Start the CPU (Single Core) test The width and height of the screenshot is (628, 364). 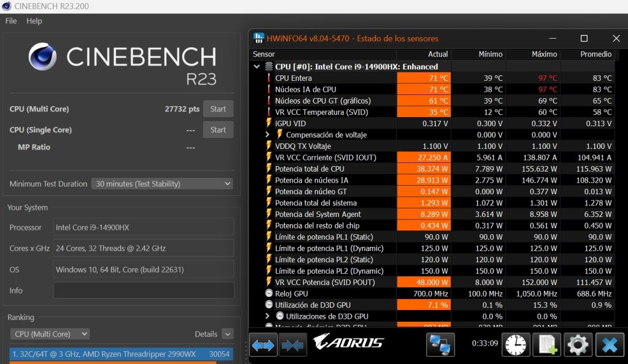click(x=218, y=129)
